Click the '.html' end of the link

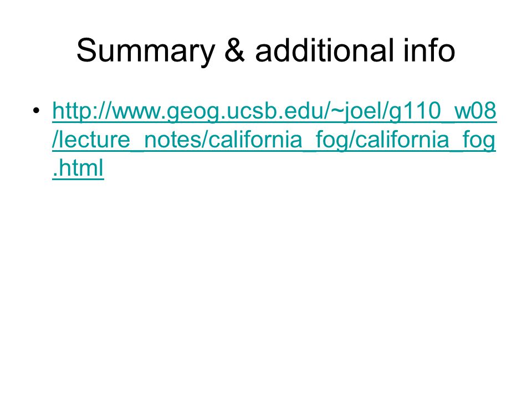(x=78, y=167)
